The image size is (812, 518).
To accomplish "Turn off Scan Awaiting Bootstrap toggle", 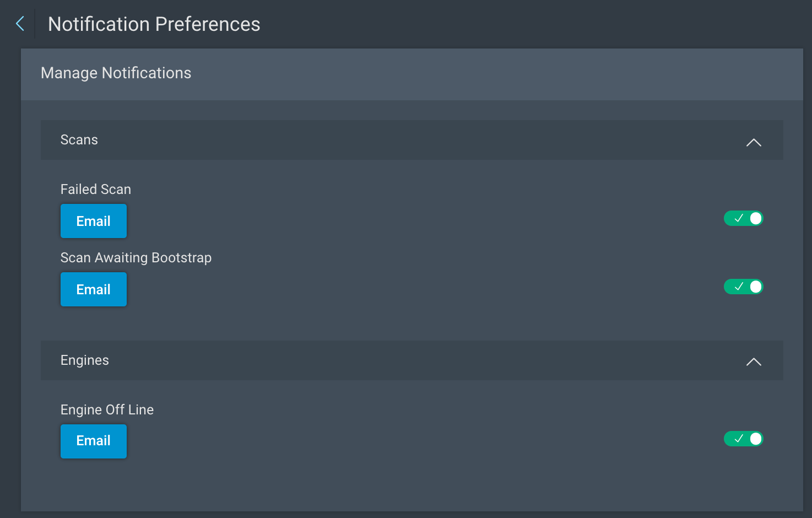I will pos(743,287).
